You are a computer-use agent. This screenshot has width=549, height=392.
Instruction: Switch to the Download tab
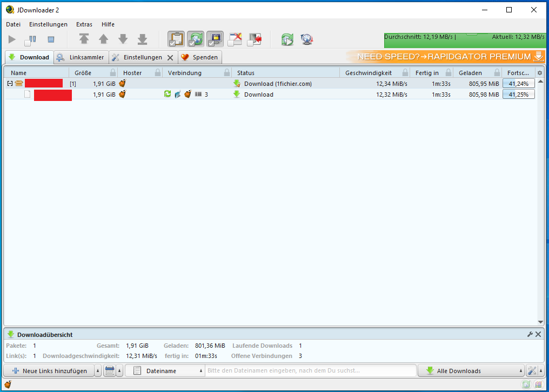pyautogui.click(x=29, y=57)
